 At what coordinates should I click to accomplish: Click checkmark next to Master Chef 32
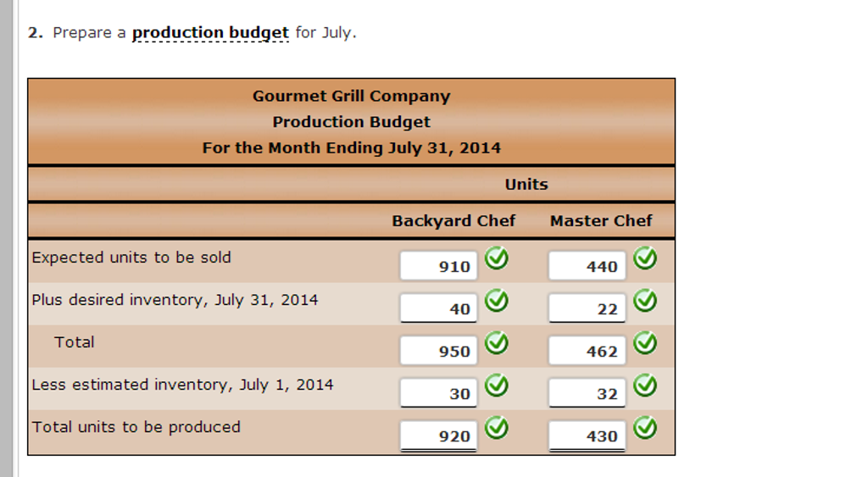[645, 385]
